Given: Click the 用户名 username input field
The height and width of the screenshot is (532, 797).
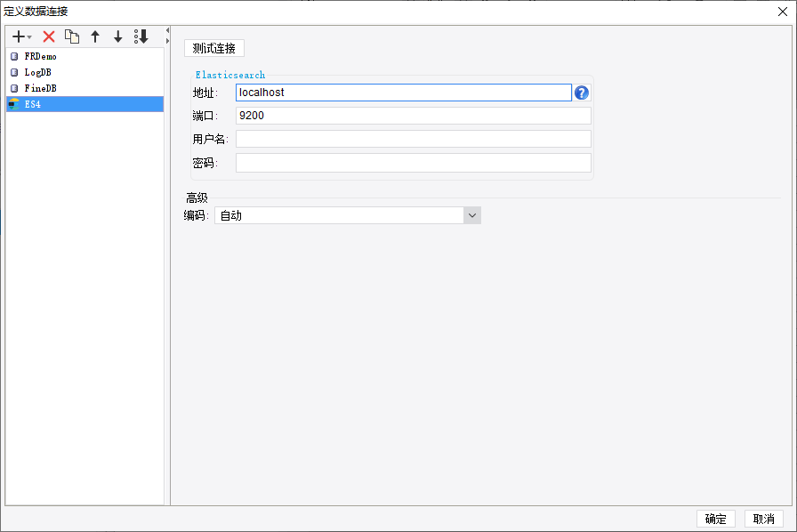Looking at the screenshot, I should [x=413, y=139].
